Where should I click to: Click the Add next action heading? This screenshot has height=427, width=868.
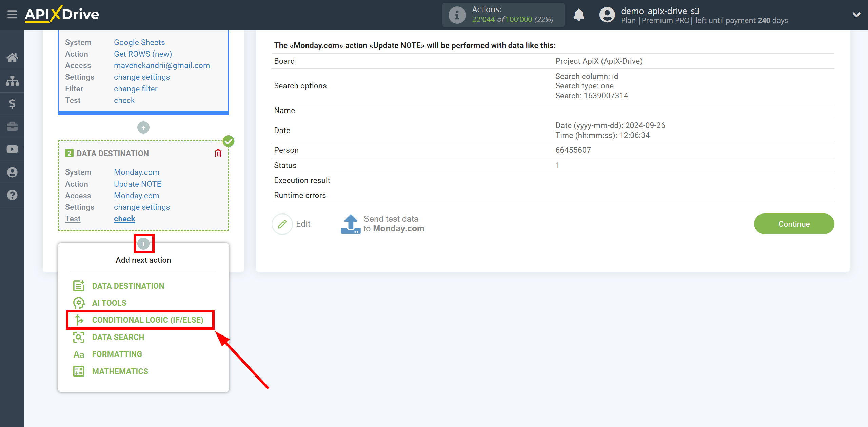click(143, 260)
